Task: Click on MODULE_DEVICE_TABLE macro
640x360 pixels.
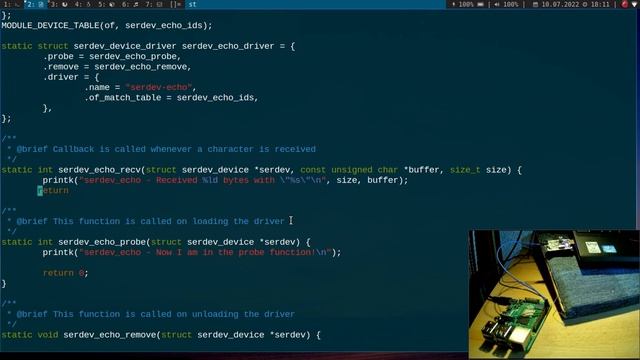Action: [50, 25]
